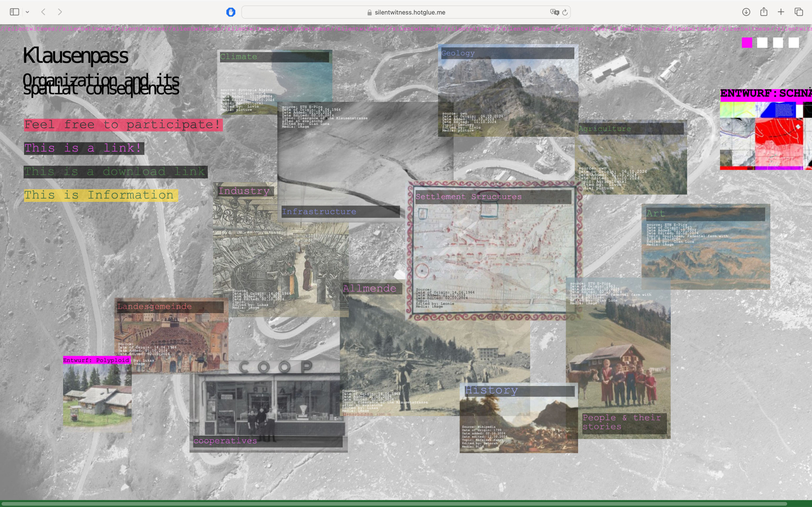
Task: Open the 'People & their stories' label
Action: 624,423
